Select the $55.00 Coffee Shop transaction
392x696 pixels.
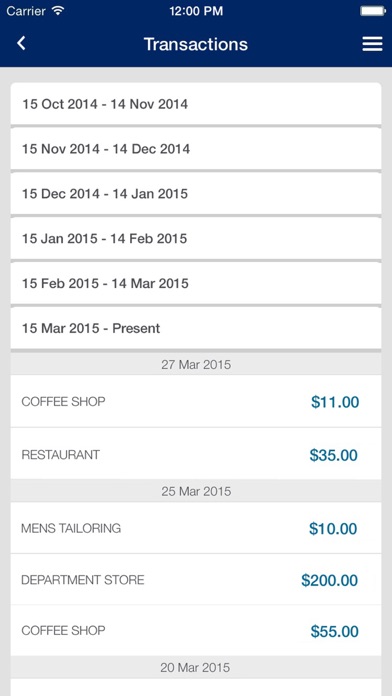click(196, 630)
